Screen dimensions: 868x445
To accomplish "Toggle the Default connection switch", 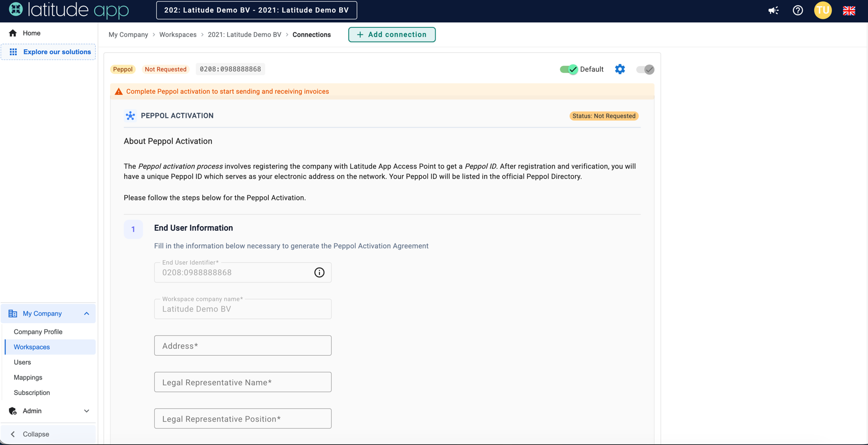I will pos(569,70).
